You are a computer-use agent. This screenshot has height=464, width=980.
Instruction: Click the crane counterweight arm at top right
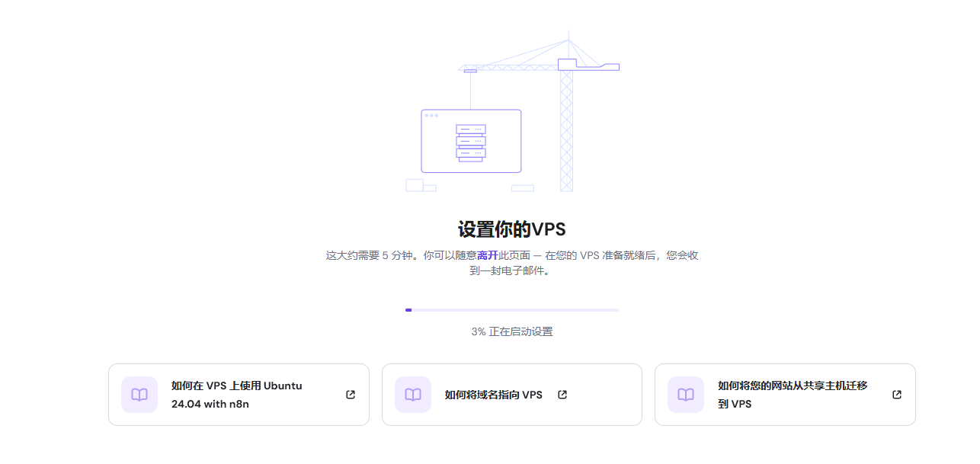point(598,66)
